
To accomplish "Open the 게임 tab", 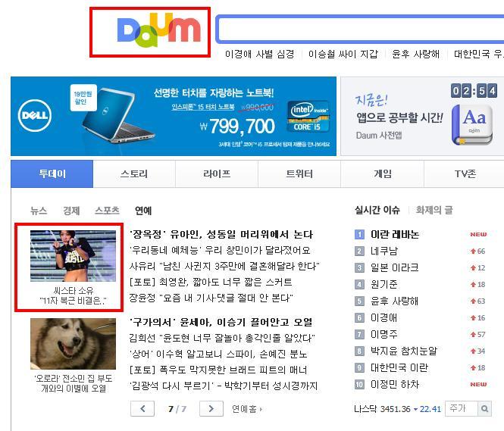I will pos(383,173).
